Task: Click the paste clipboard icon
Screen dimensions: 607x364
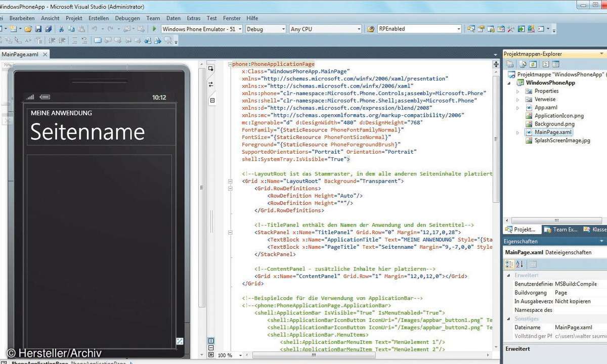Action: [x=81, y=29]
